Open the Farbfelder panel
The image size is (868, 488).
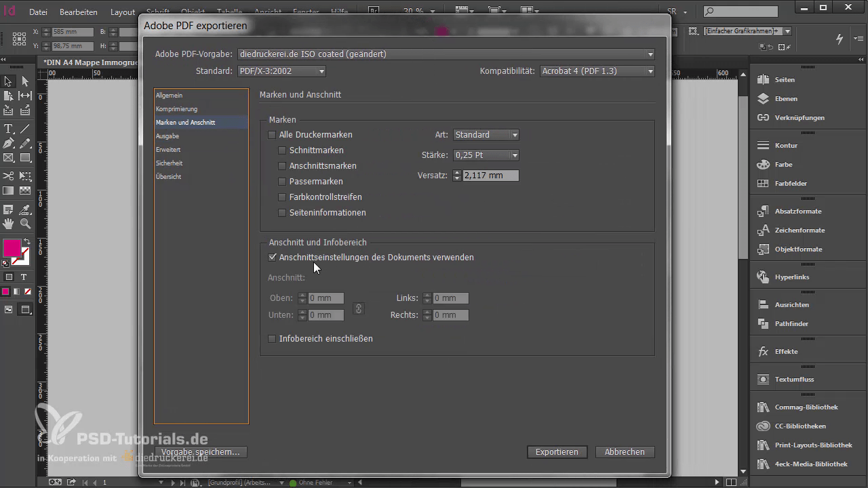791,184
